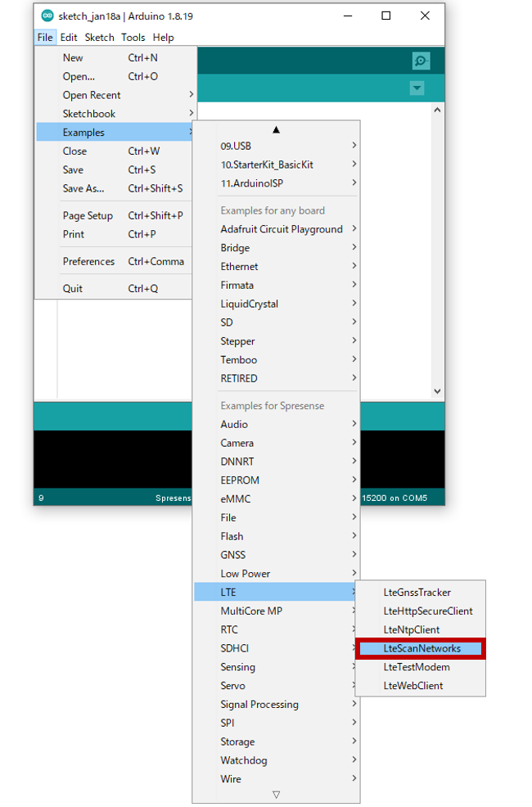This screenshot has height=807, width=532.
Task: Open Servo examples submenu
Action: pyautogui.click(x=277, y=686)
